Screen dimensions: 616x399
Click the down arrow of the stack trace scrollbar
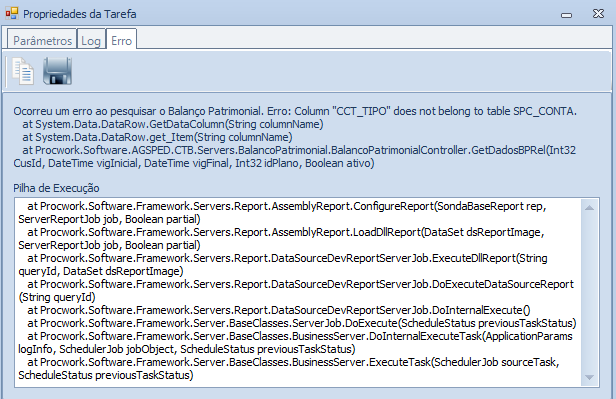click(589, 377)
